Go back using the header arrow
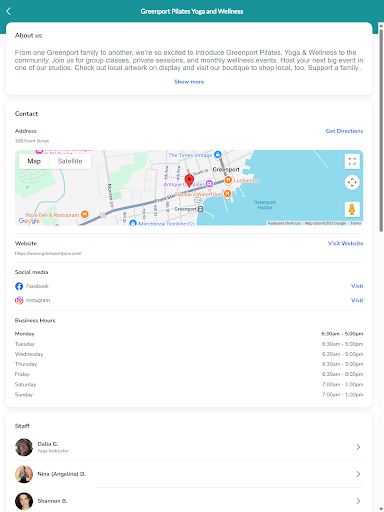This screenshot has height=512, width=384. [x=9, y=11]
